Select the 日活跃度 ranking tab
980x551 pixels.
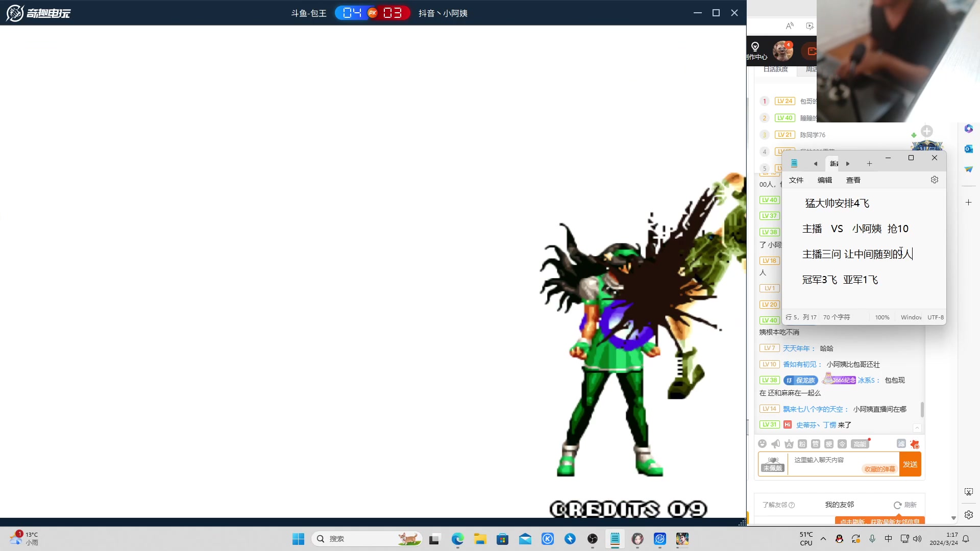coord(776,69)
